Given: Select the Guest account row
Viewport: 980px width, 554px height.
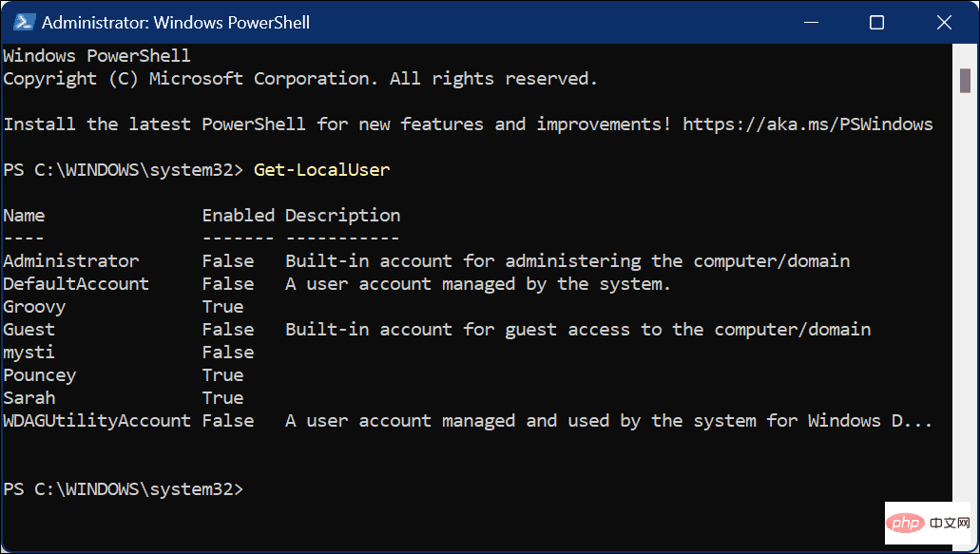Looking at the screenshot, I should 29,329.
